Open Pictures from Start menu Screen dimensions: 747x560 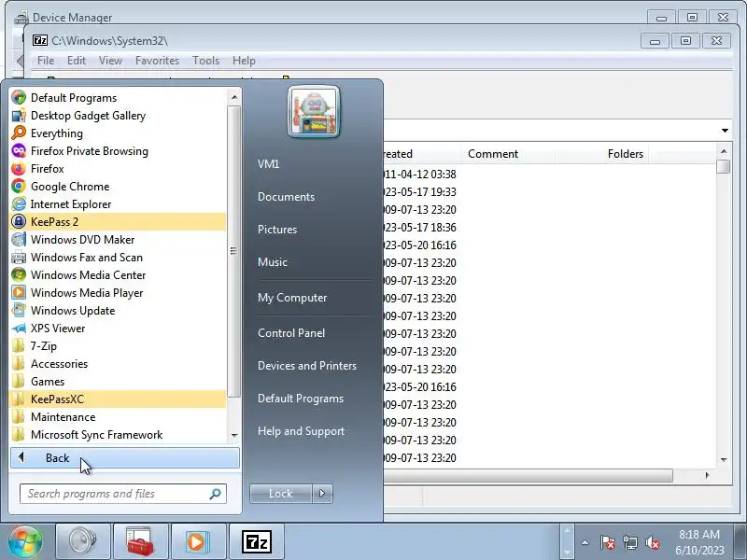[277, 229]
